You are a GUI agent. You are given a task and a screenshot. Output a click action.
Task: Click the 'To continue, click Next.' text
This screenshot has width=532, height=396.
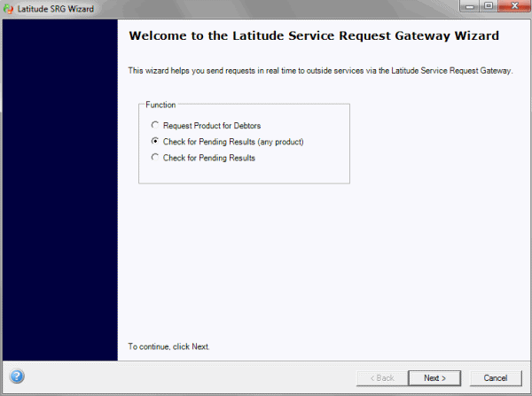[168, 346]
